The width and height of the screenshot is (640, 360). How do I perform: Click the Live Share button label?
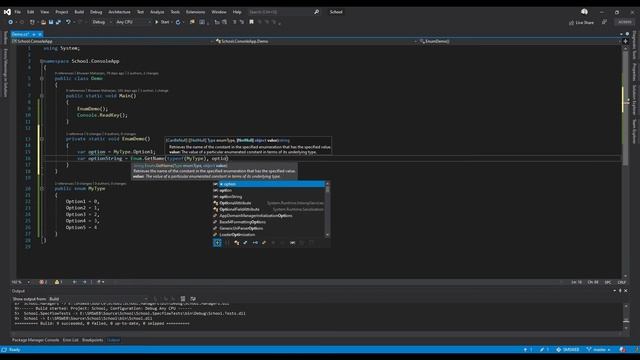point(584,22)
